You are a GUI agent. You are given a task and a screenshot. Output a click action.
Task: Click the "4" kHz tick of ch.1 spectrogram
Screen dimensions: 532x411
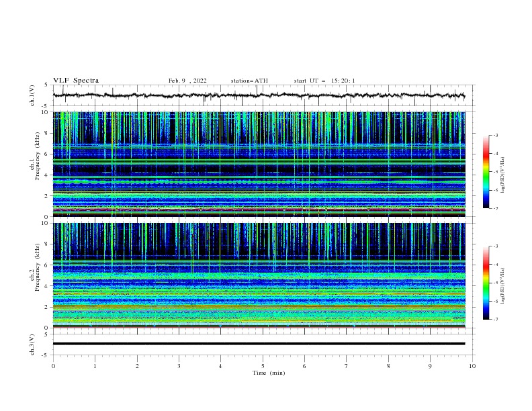pyautogui.click(x=46, y=175)
